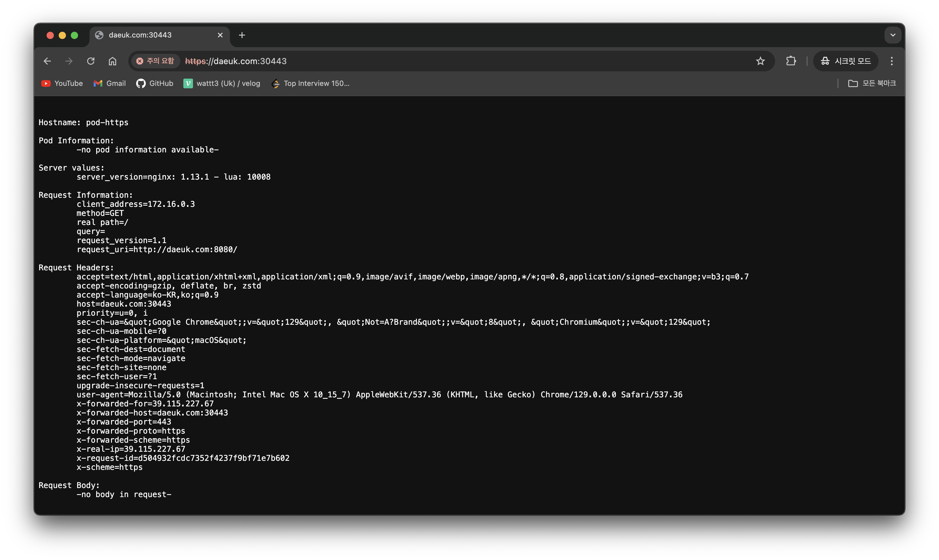Open the Top Interview 150 bookmark
Image resolution: width=939 pixels, height=560 pixels.
click(311, 83)
